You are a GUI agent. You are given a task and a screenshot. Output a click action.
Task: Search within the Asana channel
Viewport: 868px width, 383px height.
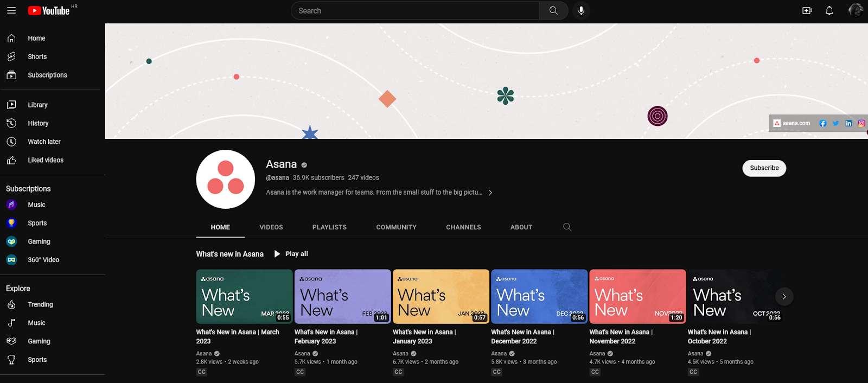click(567, 227)
